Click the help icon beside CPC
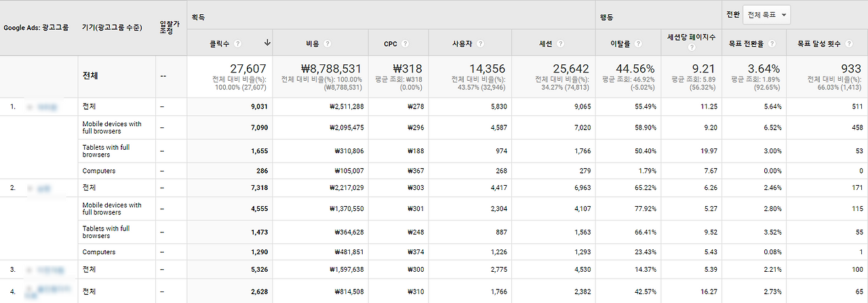 point(405,43)
